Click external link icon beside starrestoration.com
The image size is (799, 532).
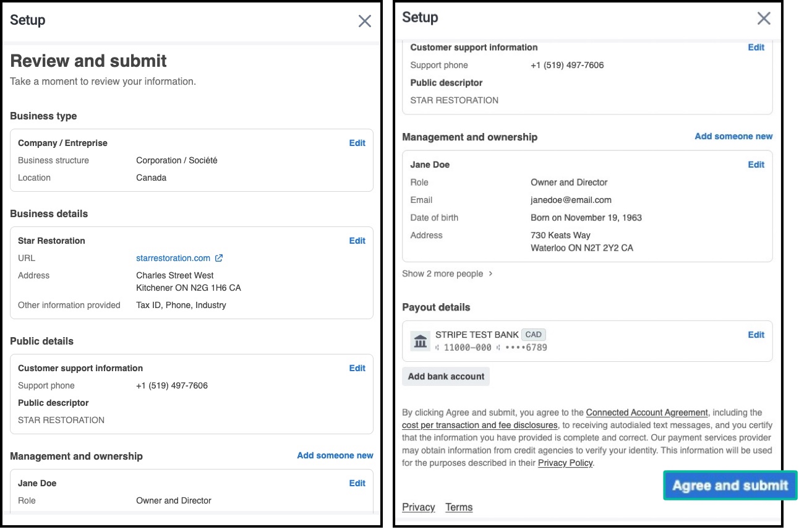pos(218,258)
